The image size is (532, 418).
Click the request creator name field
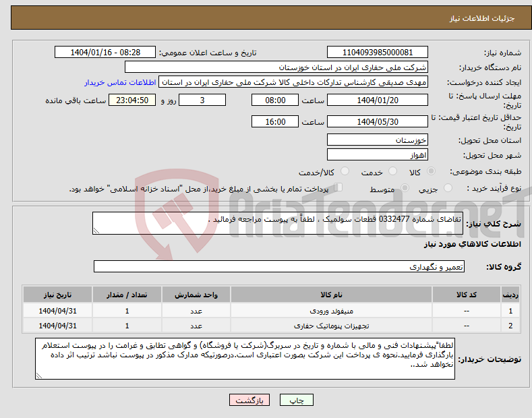coord(293,82)
